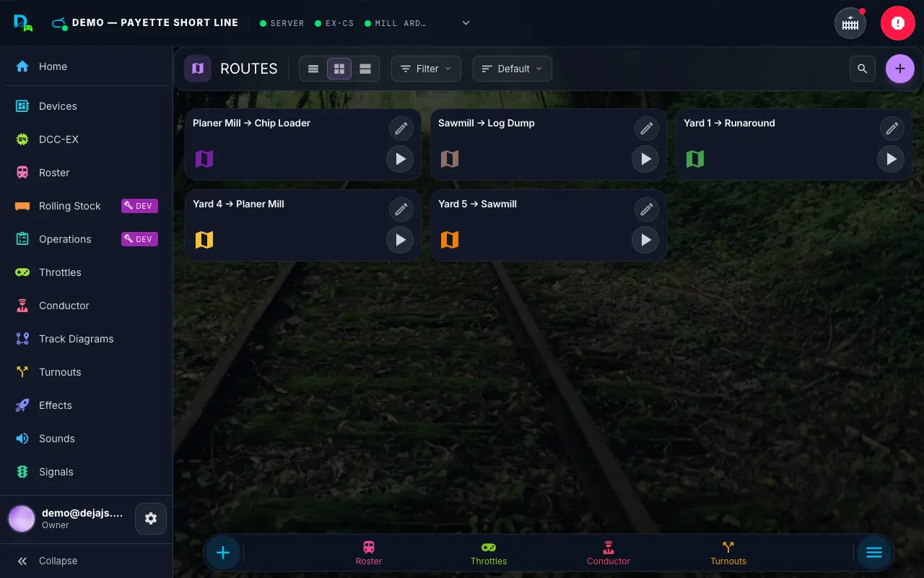Open Sounds in the sidebar
Screen dimensions: 924x578
pyautogui.click(x=86, y=439)
